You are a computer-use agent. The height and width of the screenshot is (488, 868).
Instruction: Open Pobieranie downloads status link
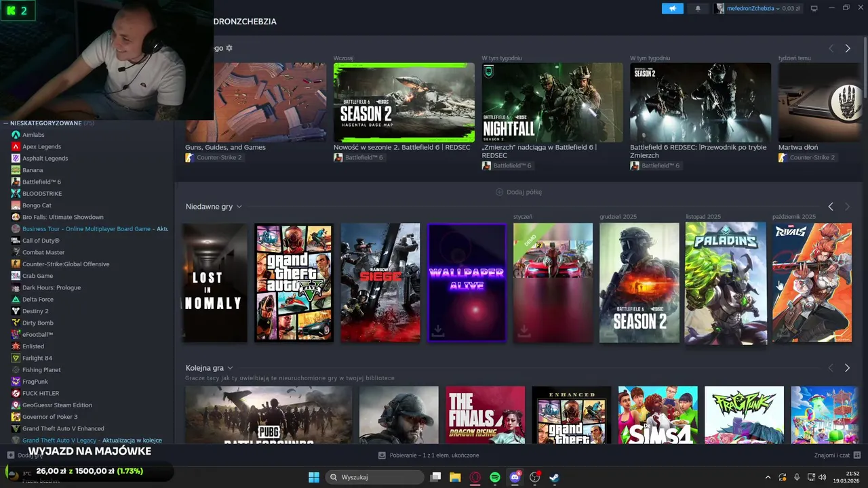click(x=429, y=455)
